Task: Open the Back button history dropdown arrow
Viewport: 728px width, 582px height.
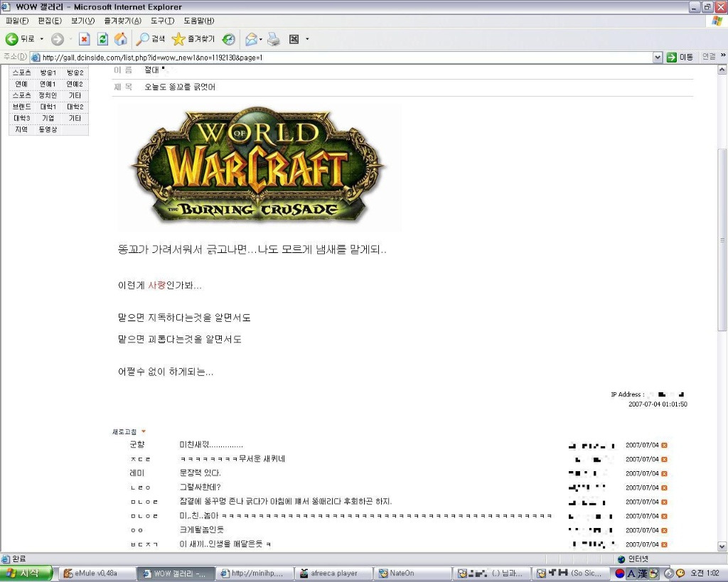Action: pyautogui.click(x=42, y=40)
